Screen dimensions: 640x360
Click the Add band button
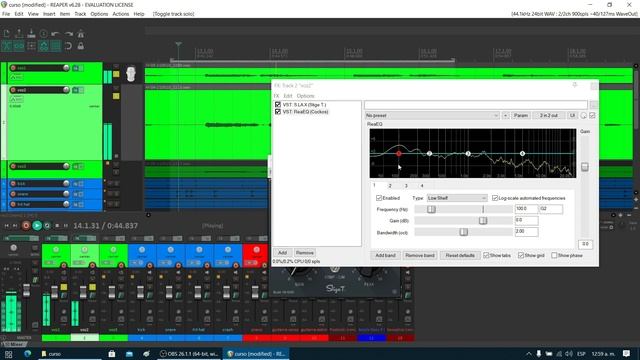click(x=385, y=255)
